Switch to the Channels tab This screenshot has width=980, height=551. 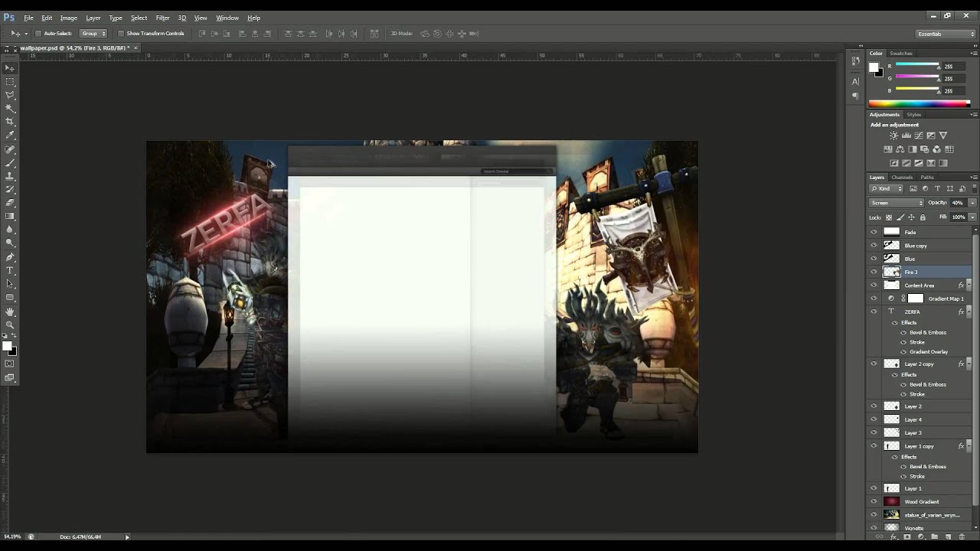pyautogui.click(x=902, y=178)
